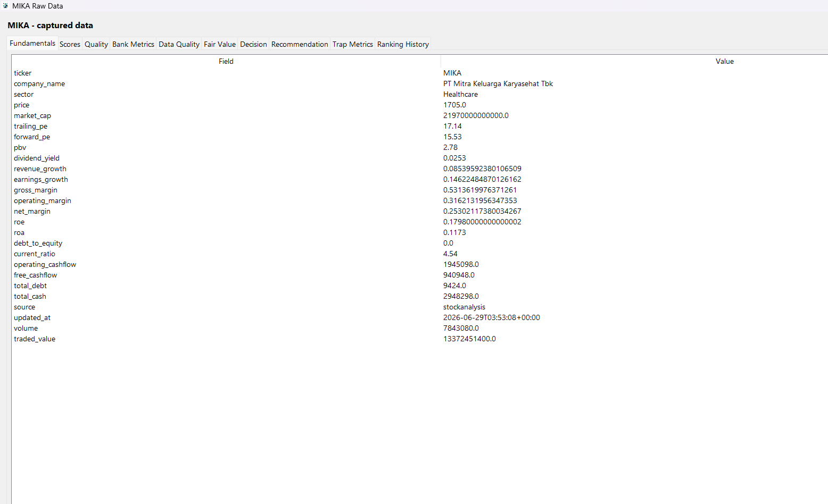
Task: Select the market_cap field row
Action: [419, 115]
